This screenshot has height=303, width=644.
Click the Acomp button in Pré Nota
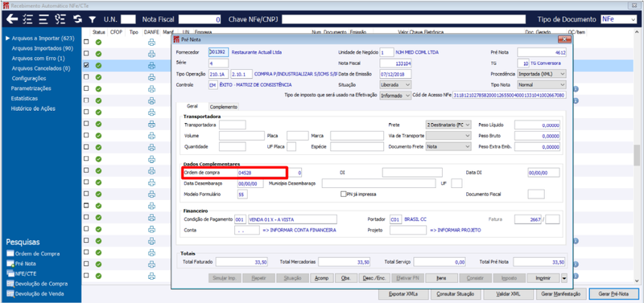coord(321,278)
